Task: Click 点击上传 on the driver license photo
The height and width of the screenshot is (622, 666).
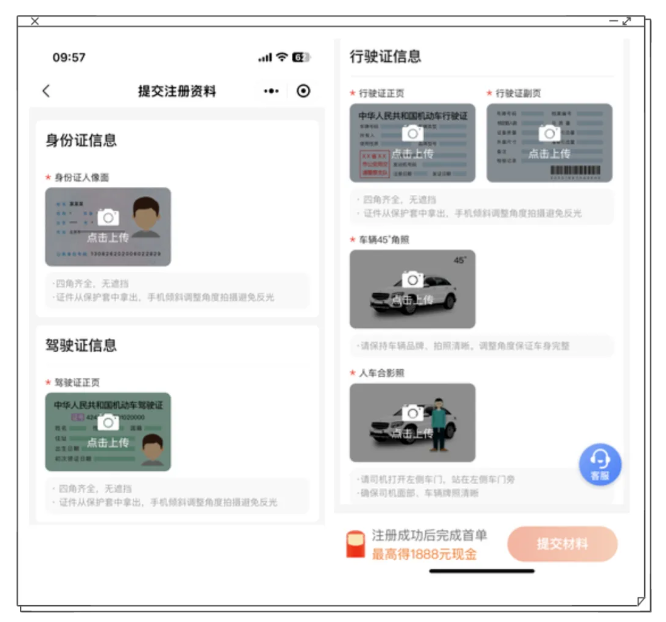Action: (x=108, y=442)
